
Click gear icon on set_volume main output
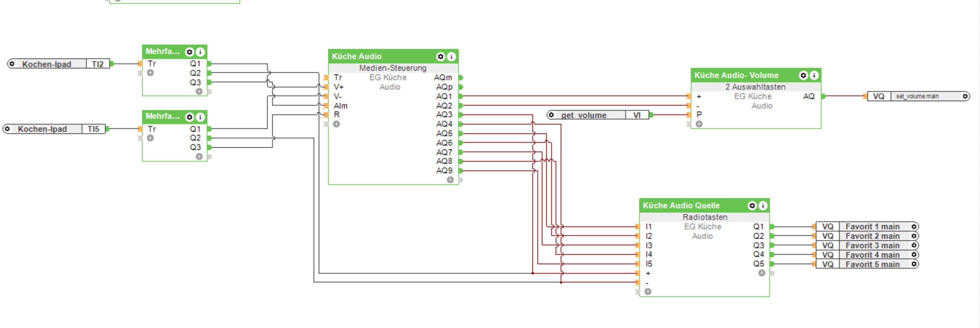pos(965,96)
